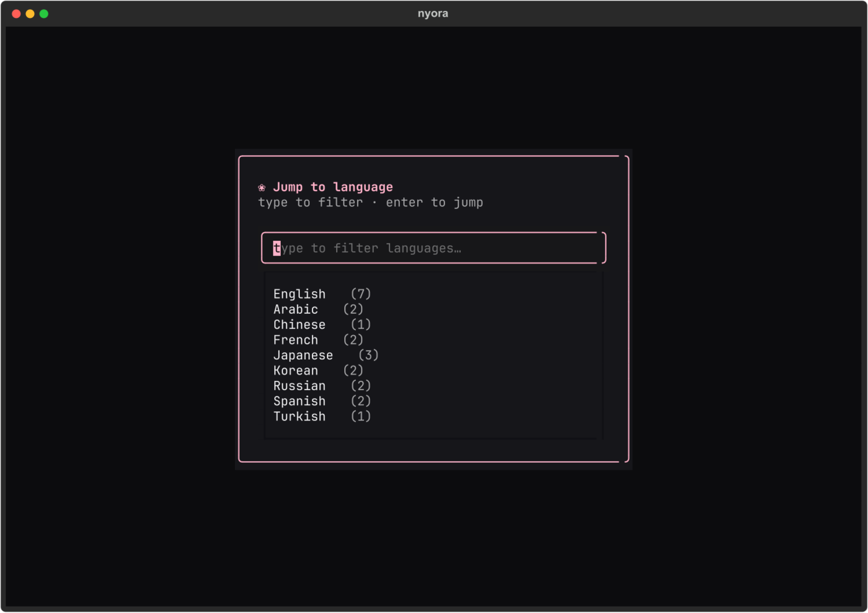This screenshot has width=868, height=613.
Task: Click the nyora window title
Action: (433, 14)
